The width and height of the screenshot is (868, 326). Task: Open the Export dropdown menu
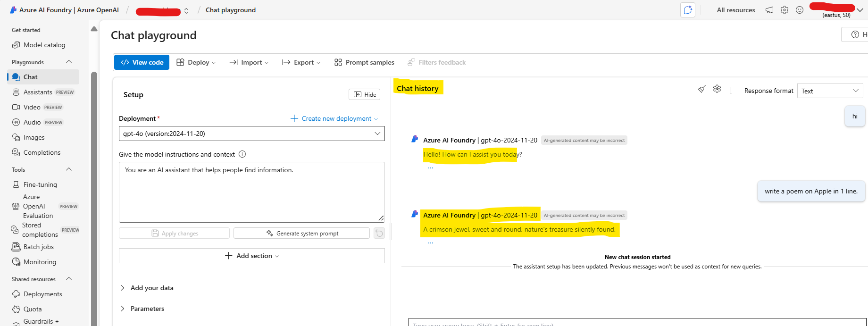pyautogui.click(x=301, y=62)
